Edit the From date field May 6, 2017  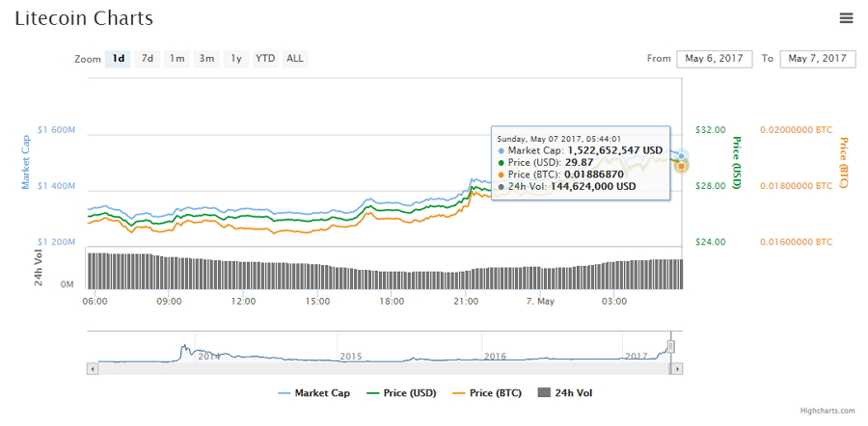coord(714,59)
